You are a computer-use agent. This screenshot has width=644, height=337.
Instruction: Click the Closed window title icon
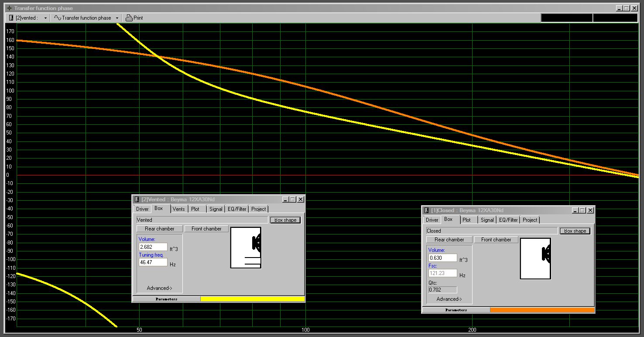[426, 210]
